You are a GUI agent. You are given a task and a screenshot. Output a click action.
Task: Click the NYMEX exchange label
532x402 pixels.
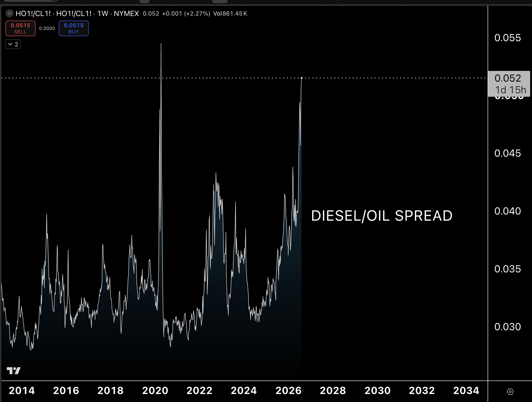pos(126,13)
